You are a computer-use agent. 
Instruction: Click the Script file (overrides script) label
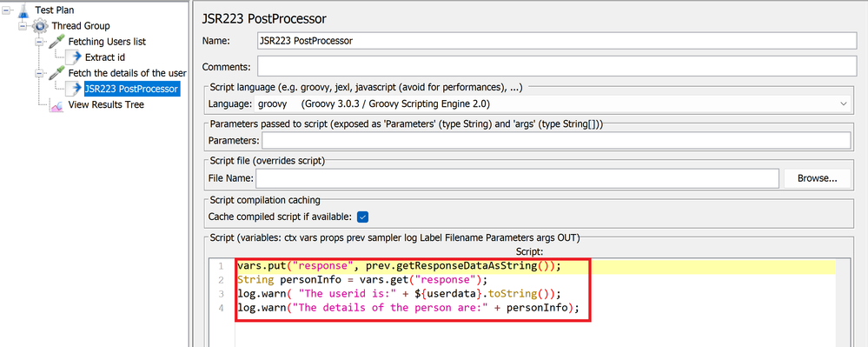(268, 161)
